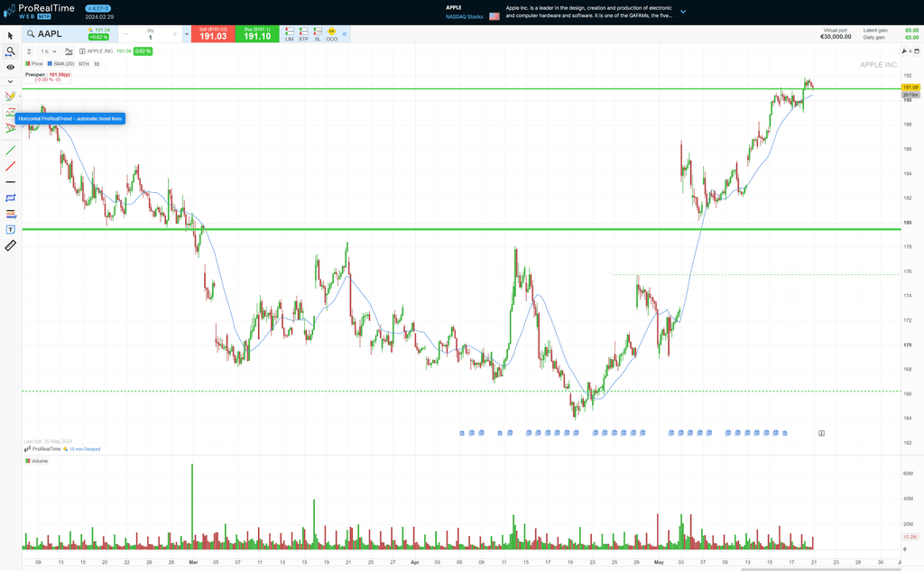The width and height of the screenshot is (924, 571).
Task: Collapse the left drawing toolbar with the chevron
Action: click(x=10, y=81)
